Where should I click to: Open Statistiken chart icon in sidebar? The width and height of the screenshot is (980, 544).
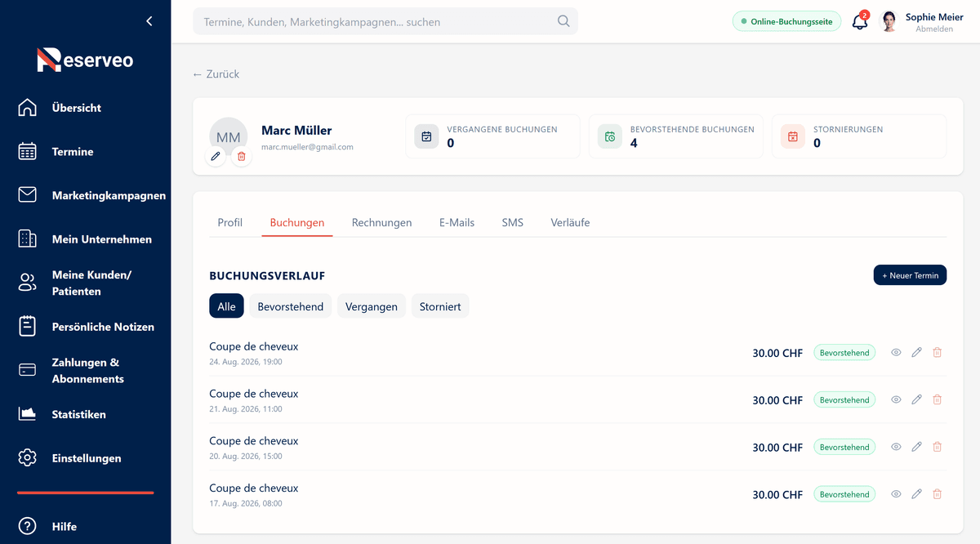(x=28, y=414)
